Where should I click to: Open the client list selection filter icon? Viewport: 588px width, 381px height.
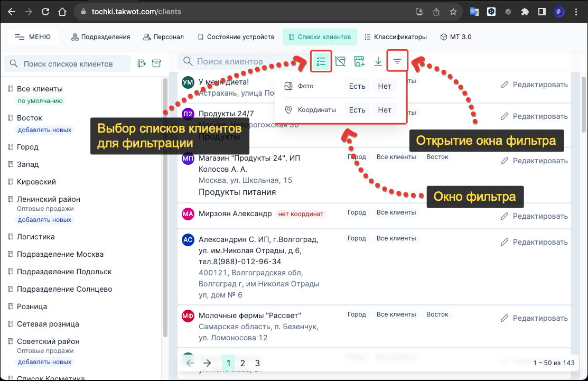[321, 61]
